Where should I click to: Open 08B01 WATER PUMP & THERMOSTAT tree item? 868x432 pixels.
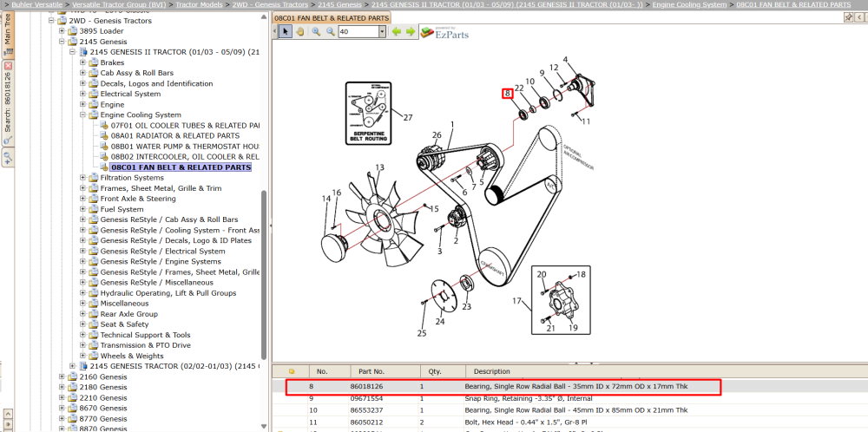(185, 146)
